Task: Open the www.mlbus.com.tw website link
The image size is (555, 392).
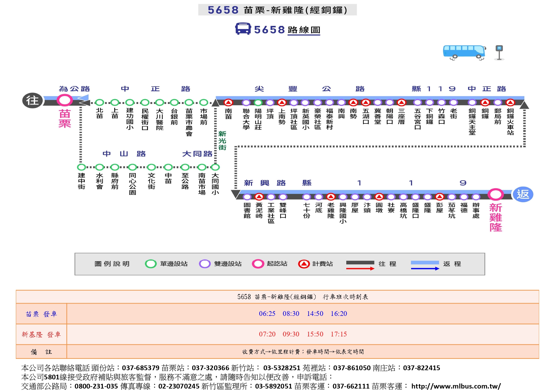Action: [x=456, y=386]
